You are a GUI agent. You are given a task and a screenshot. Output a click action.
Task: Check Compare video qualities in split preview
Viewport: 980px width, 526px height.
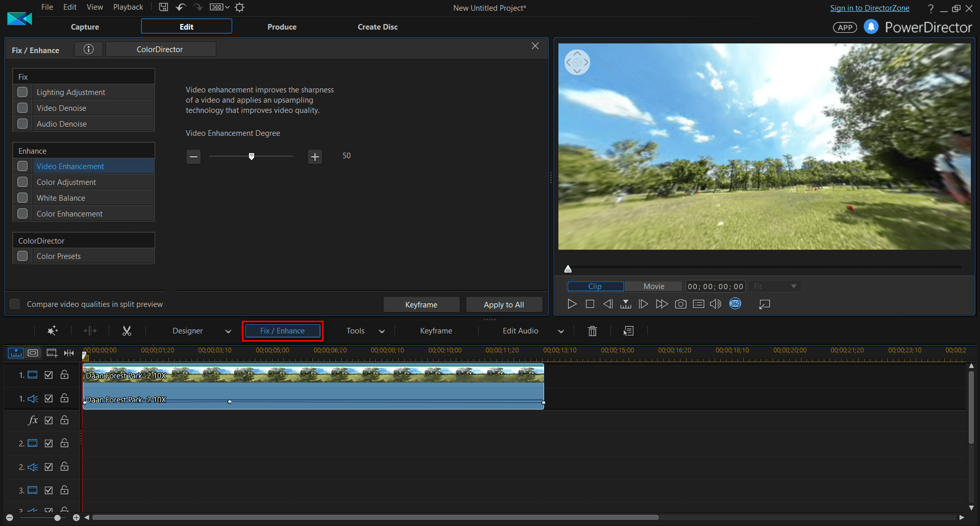[15, 304]
